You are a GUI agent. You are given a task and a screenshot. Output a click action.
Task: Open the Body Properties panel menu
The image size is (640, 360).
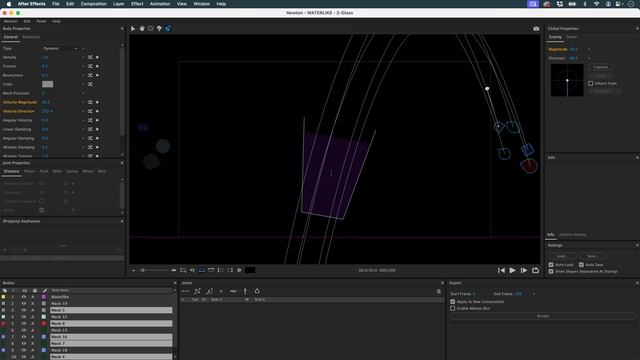(122, 29)
